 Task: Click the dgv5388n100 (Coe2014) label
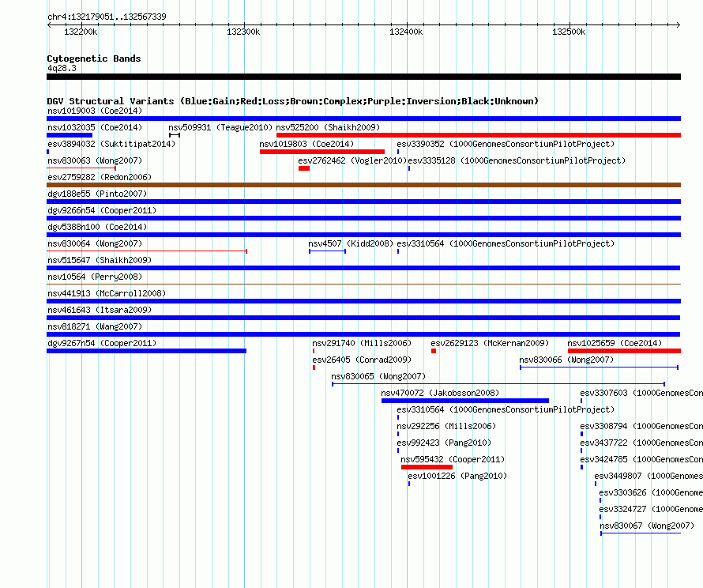[97, 227]
